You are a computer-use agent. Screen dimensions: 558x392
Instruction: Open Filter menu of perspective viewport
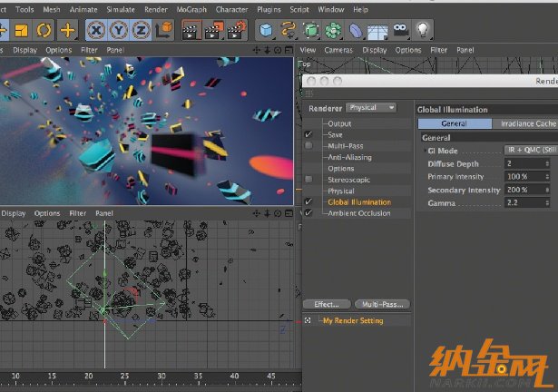point(89,50)
